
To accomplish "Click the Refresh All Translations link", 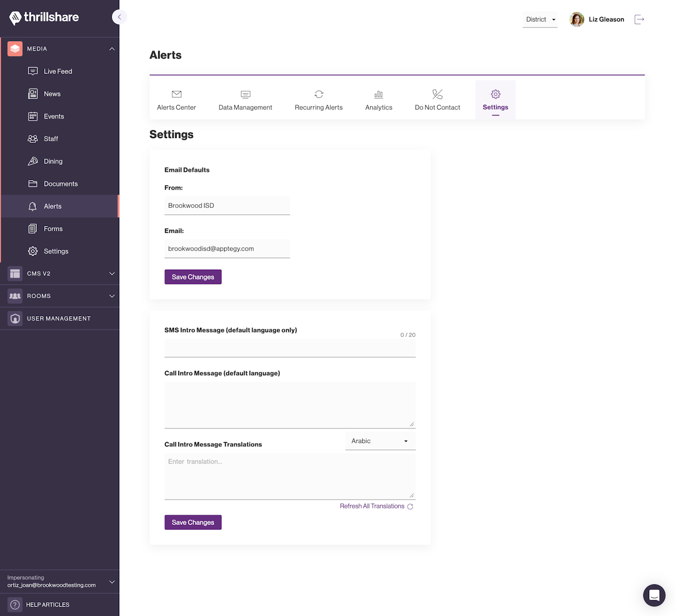I will click(x=372, y=506).
